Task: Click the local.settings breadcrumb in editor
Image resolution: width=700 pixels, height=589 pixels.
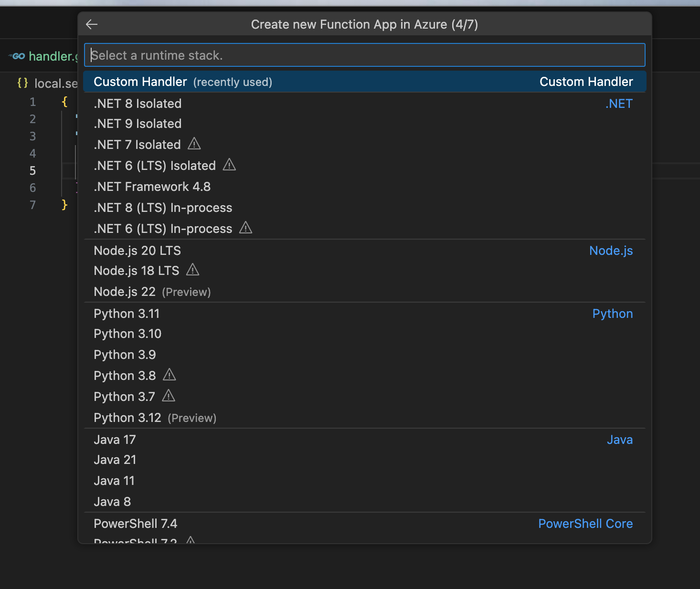Action: [55, 84]
